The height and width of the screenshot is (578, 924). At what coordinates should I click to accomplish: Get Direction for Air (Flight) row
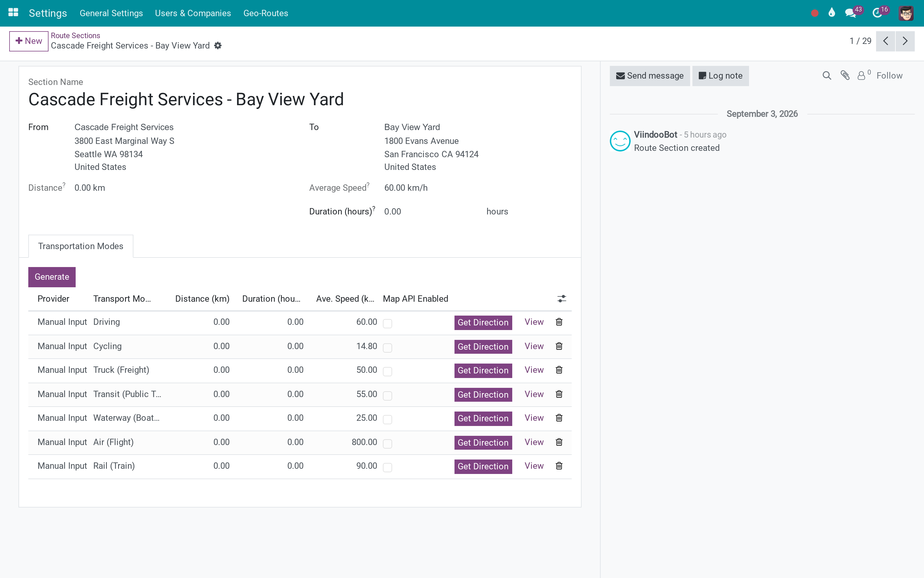click(483, 442)
